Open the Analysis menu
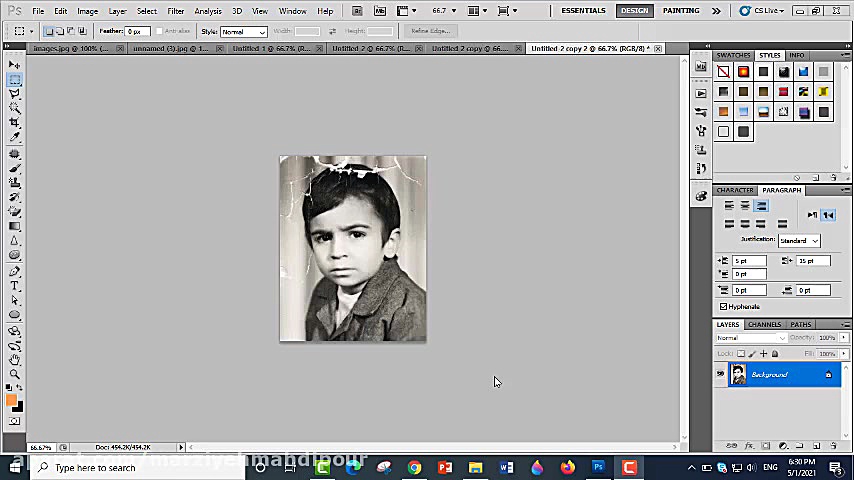854x480 pixels. pyautogui.click(x=208, y=11)
